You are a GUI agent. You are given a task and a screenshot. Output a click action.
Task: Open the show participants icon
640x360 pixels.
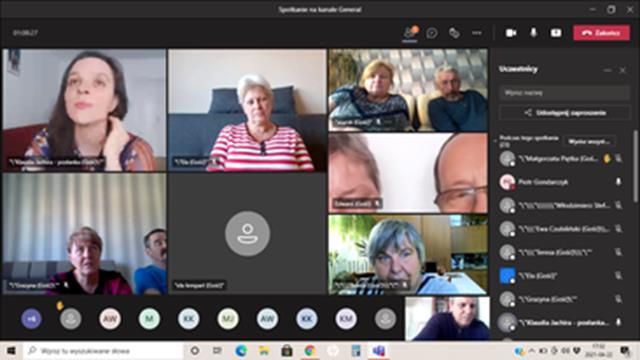point(409,33)
